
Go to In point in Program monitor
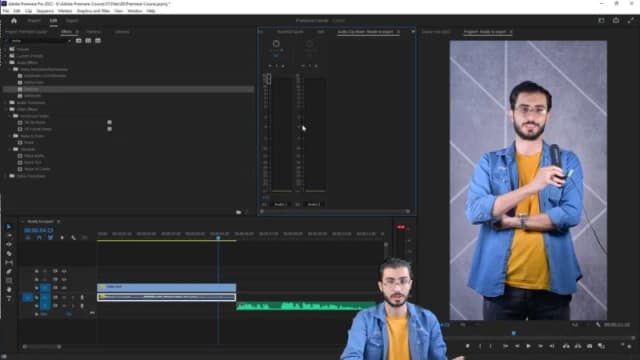(x=505, y=346)
